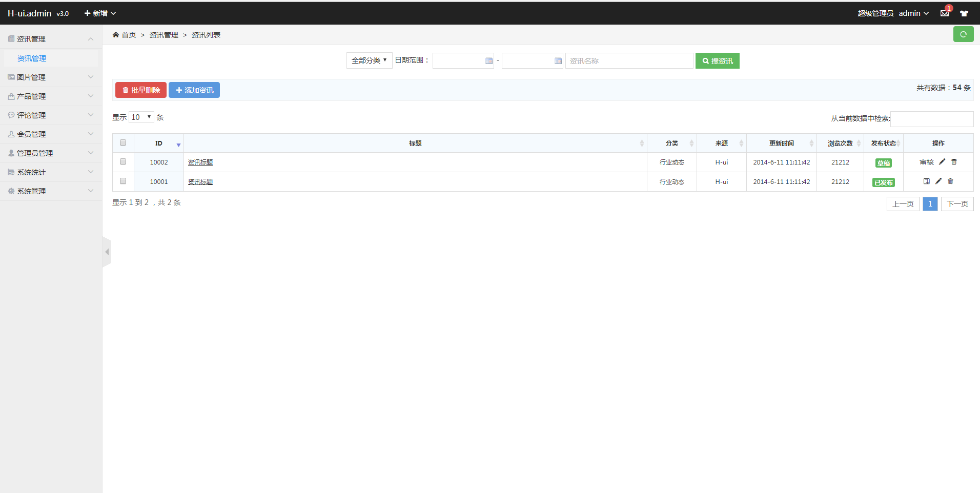Sort by 来源 column arrows
This screenshot has width=980, height=493.
pyautogui.click(x=741, y=143)
